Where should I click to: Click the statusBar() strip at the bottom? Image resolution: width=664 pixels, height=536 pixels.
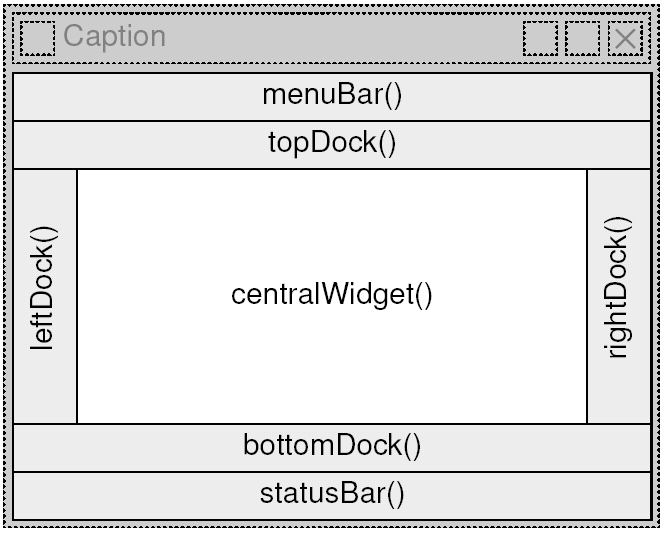[x=332, y=496]
